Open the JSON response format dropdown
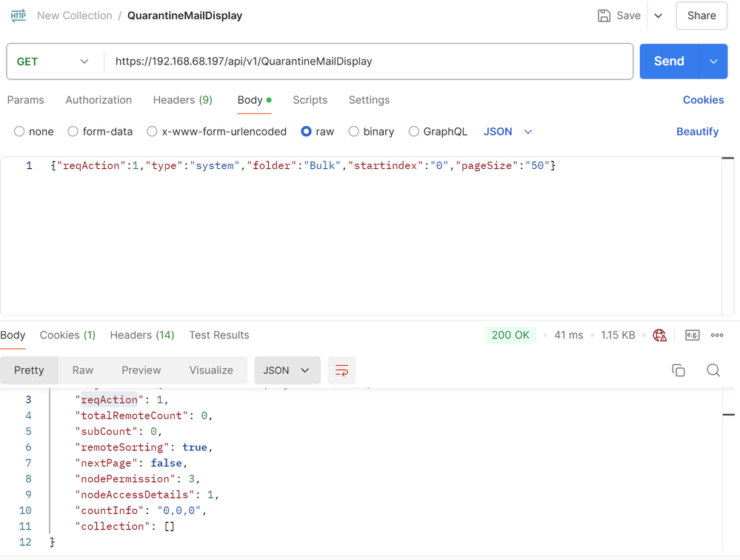Image resolution: width=740 pixels, height=560 pixels. point(287,370)
